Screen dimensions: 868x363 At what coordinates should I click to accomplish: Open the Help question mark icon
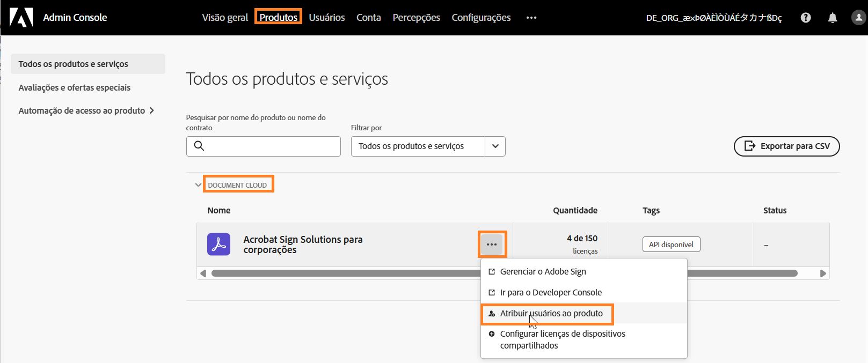[806, 17]
